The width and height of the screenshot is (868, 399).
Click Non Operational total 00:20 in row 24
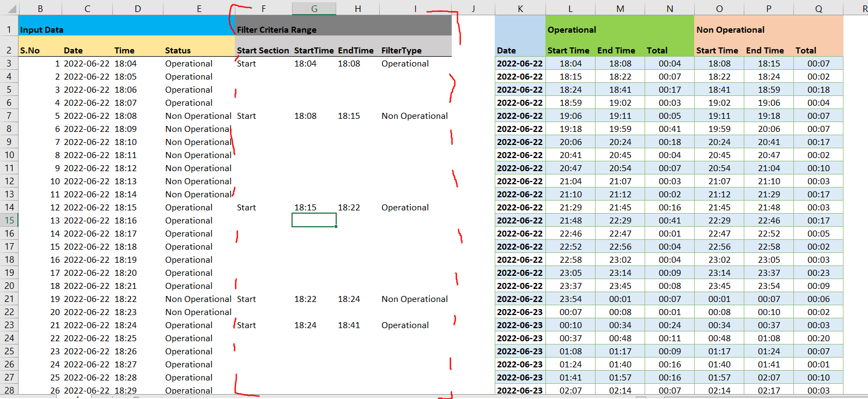818,338
